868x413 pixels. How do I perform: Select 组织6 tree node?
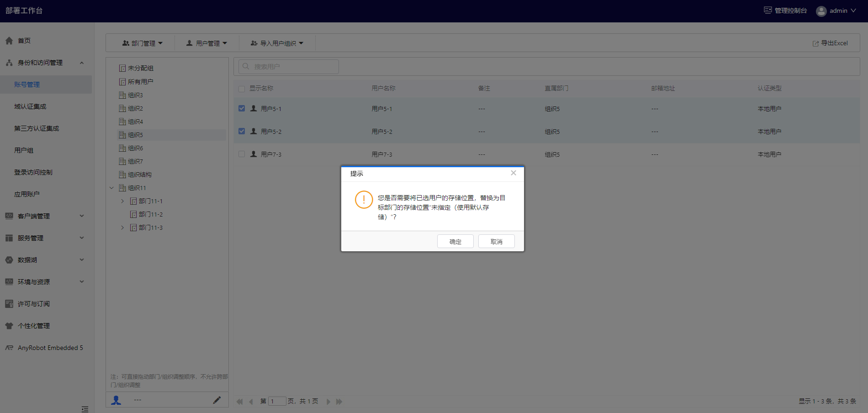(x=135, y=148)
